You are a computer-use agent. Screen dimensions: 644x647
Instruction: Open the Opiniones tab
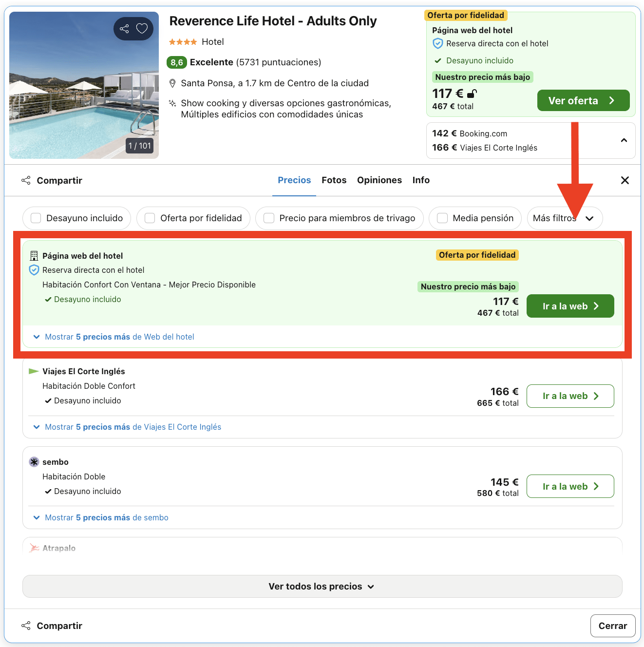point(379,180)
